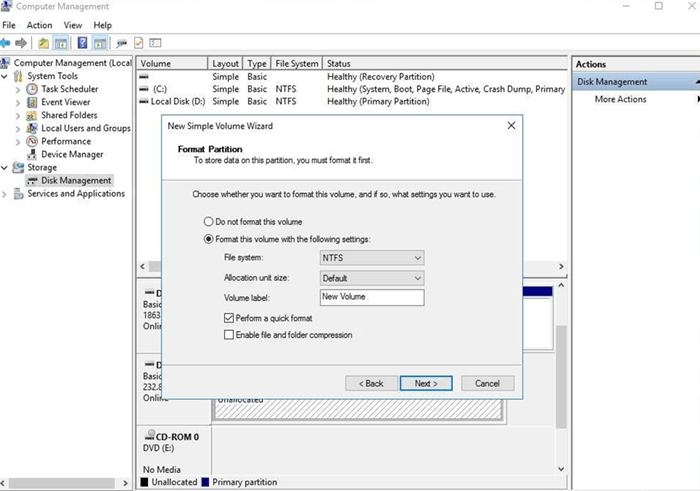
Task: Open Task Scheduler in the tree
Action: pyautogui.click(x=69, y=89)
